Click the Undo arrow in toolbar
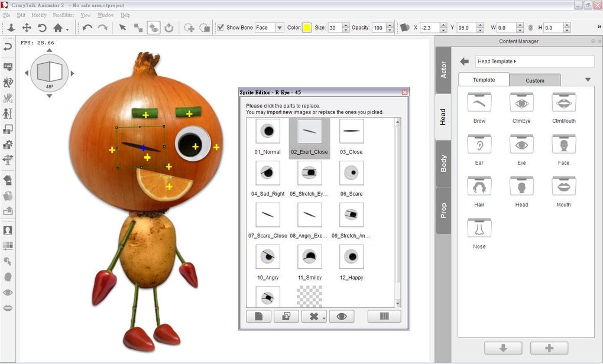 pyautogui.click(x=87, y=28)
